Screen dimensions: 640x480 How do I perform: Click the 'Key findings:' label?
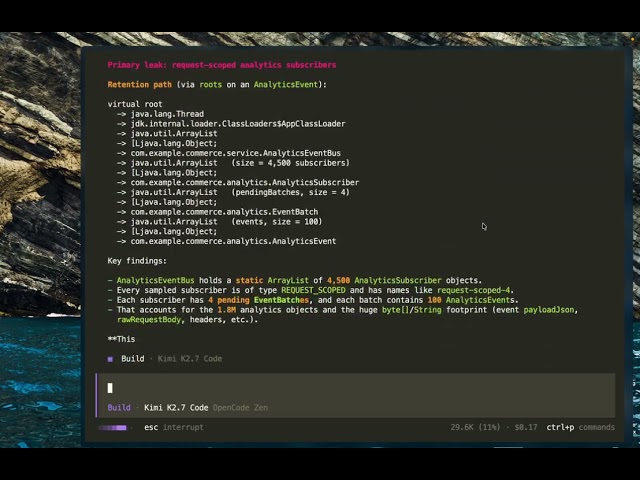[137, 261]
